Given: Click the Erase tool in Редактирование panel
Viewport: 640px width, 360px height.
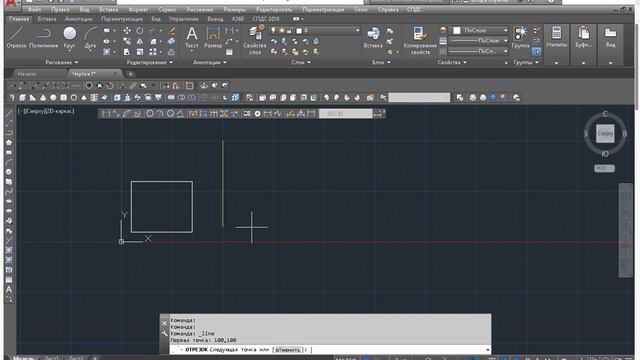Looking at the screenshot, I should click(x=172, y=31).
